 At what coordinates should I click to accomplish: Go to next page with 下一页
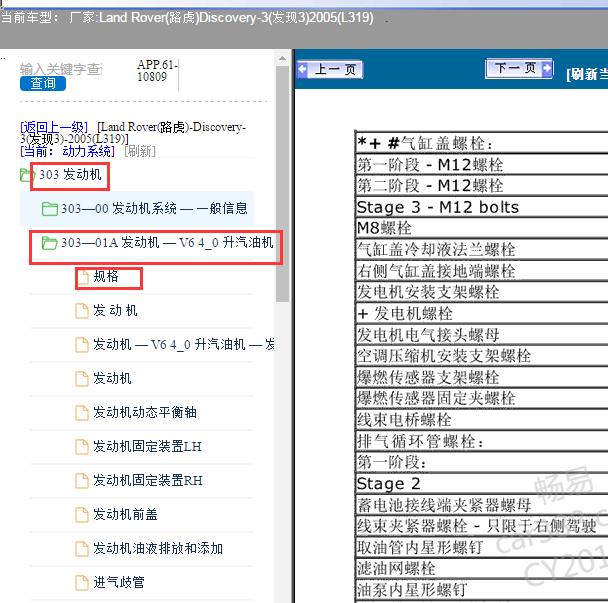[x=519, y=69]
